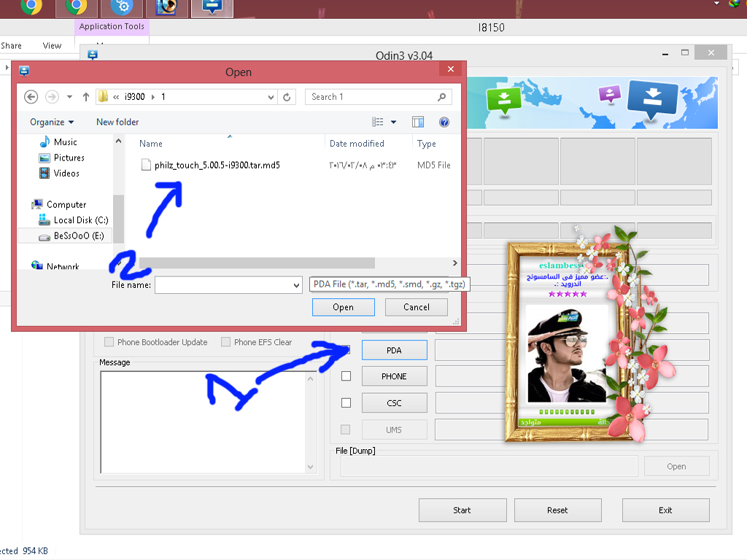Open the Organize dropdown menu

(x=52, y=122)
